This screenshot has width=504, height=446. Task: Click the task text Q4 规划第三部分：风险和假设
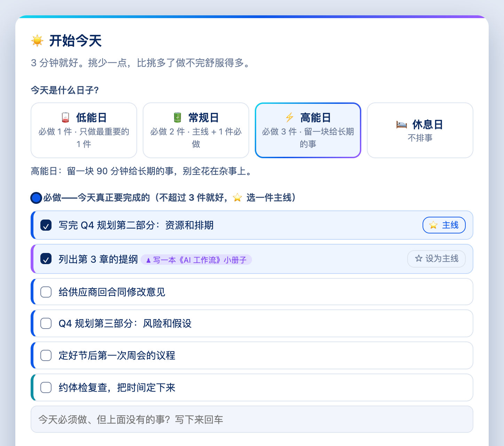click(125, 323)
